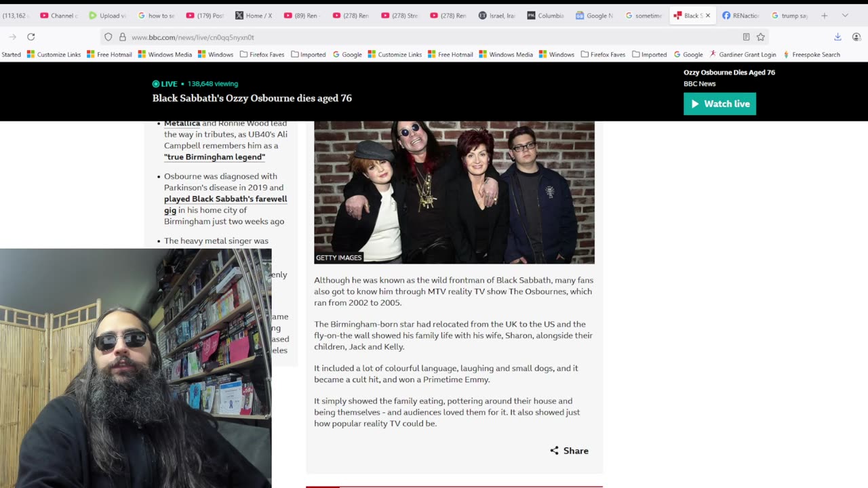Switch to the Israel, Iran tab
Viewport: 868px width, 488px height.
point(498,16)
